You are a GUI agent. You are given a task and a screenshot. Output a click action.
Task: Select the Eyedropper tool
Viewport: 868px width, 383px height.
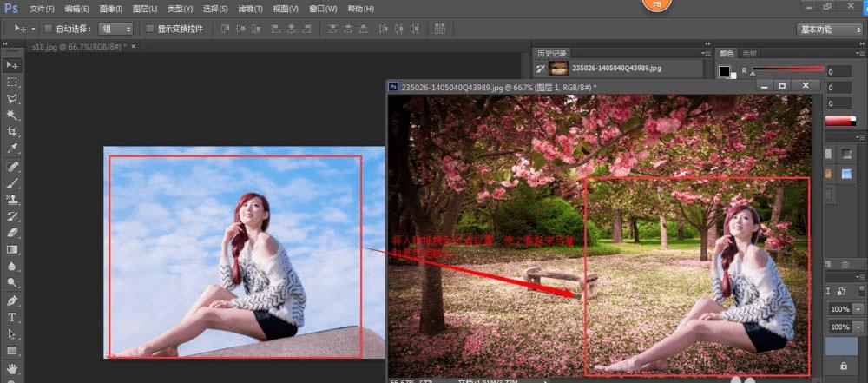pyautogui.click(x=12, y=149)
